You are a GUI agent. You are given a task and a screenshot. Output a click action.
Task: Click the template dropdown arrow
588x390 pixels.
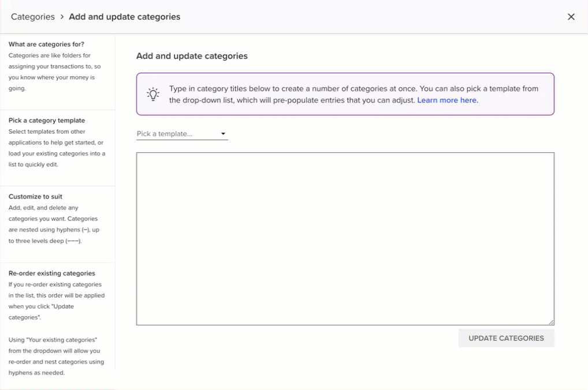tap(223, 134)
